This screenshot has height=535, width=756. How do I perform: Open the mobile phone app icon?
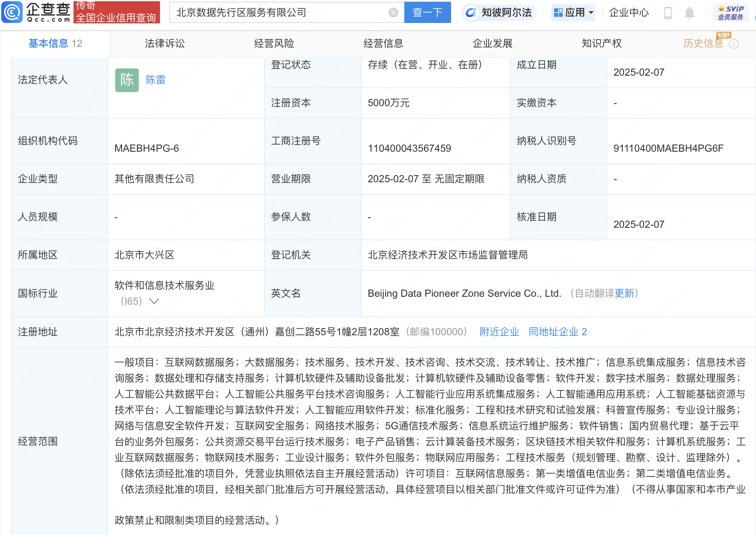click(x=667, y=13)
